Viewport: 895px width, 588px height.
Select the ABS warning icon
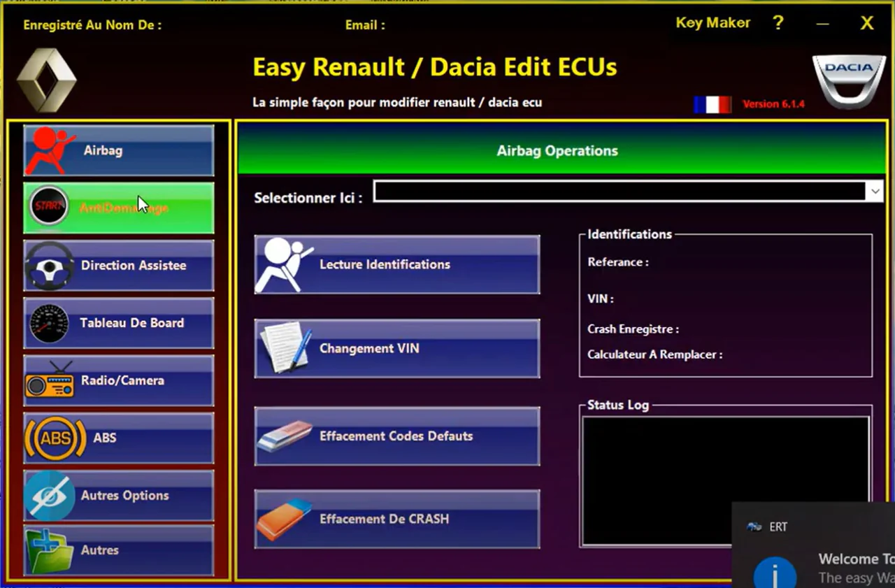(55, 438)
